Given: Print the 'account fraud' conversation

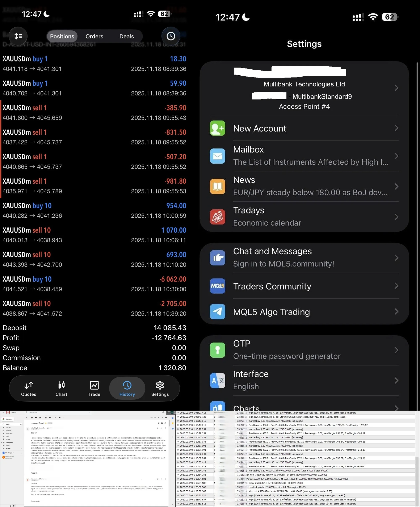Looking at the screenshot, I should click(162, 423).
